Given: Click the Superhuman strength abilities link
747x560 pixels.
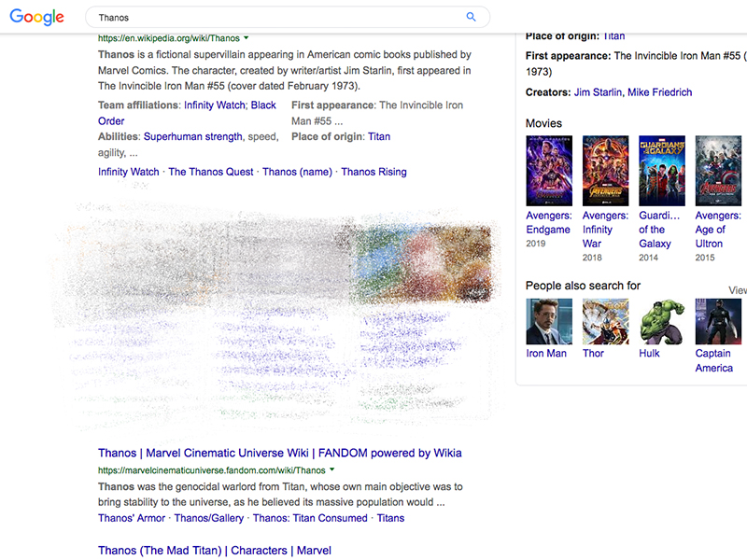Looking at the screenshot, I should pos(192,136).
